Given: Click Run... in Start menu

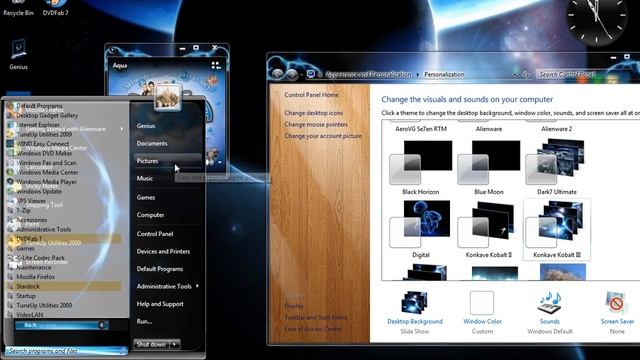Looking at the screenshot, I should (x=144, y=321).
